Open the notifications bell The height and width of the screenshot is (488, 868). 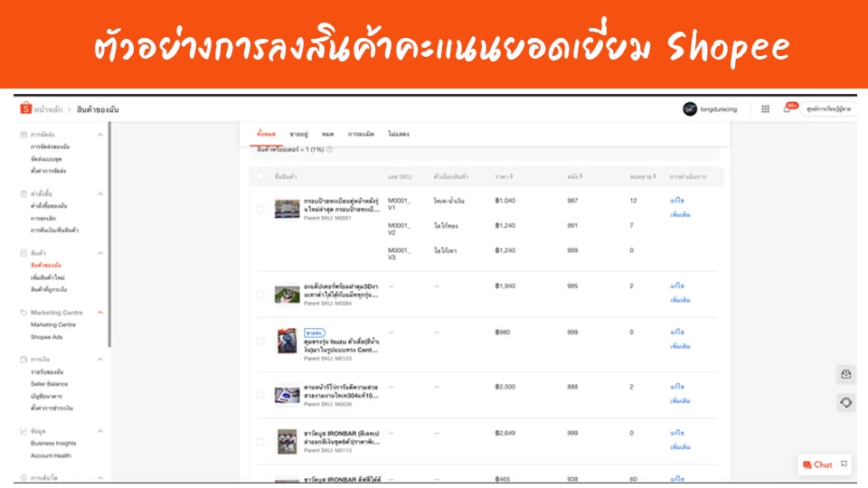(787, 109)
